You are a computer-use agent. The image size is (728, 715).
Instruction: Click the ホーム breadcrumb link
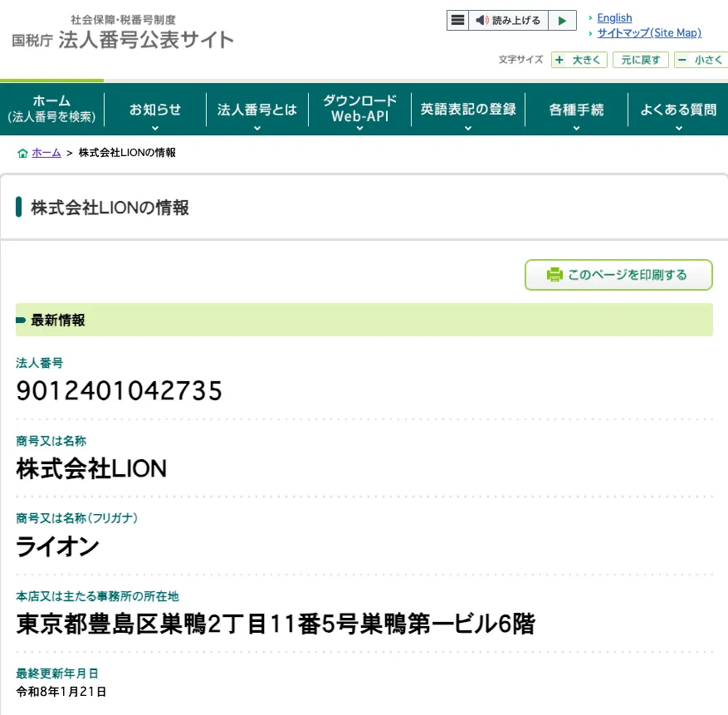[x=46, y=153]
